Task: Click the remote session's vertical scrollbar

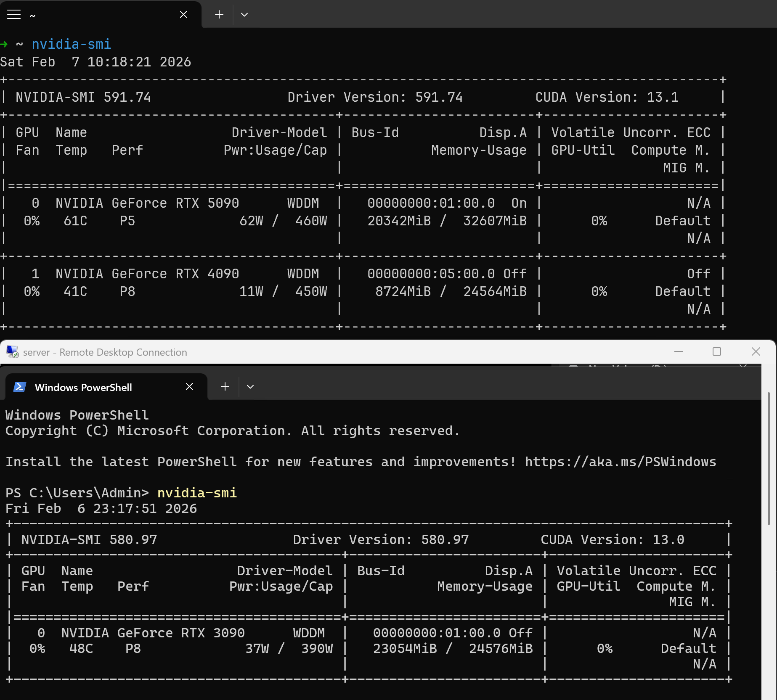Action: coord(769,458)
